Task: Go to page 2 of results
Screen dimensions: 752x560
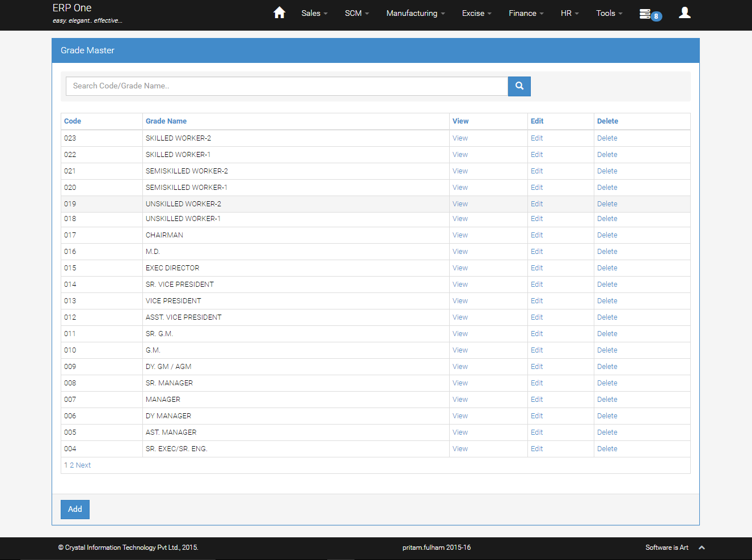Action: pos(72,465)
